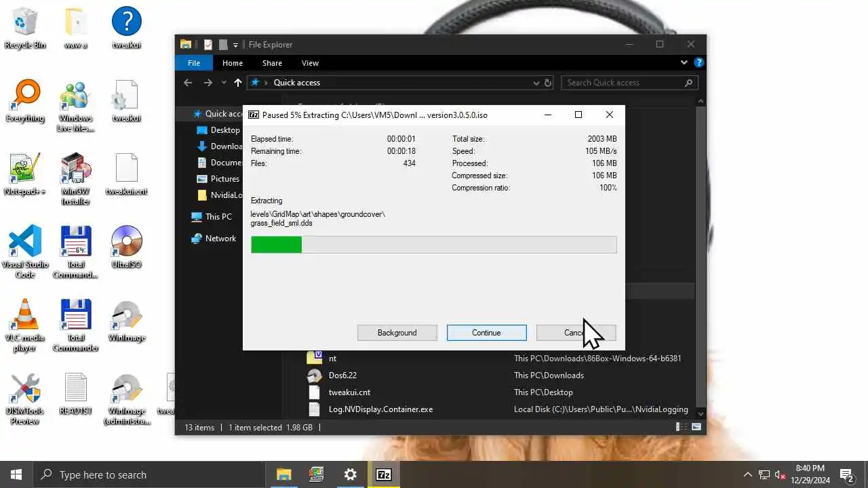Switch to the Home ribbon tab
The image size is (868, 488).
pyautogui.click(x=233, y=63)
